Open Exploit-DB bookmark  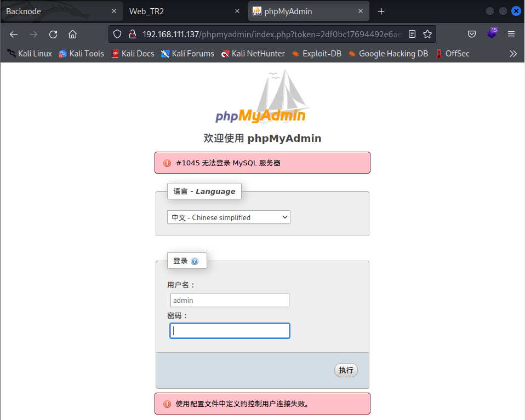click(317, 54)
